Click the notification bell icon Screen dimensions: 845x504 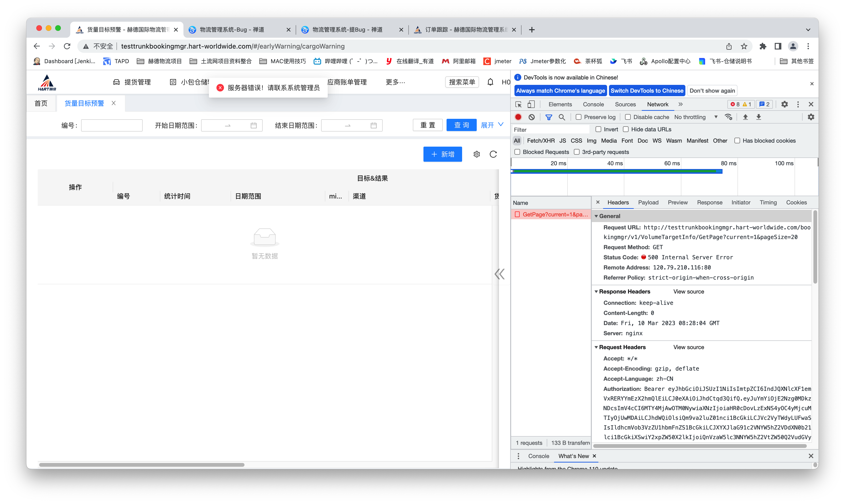(490, 82)
